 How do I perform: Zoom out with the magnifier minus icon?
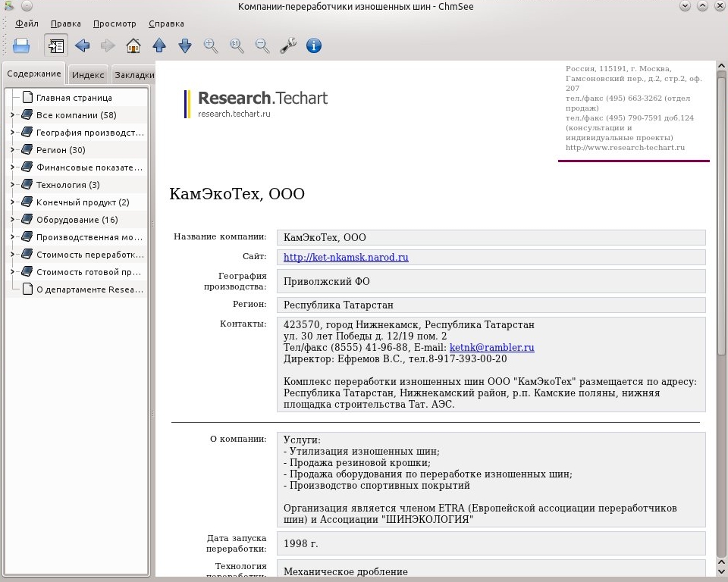(x=262, y=45)
